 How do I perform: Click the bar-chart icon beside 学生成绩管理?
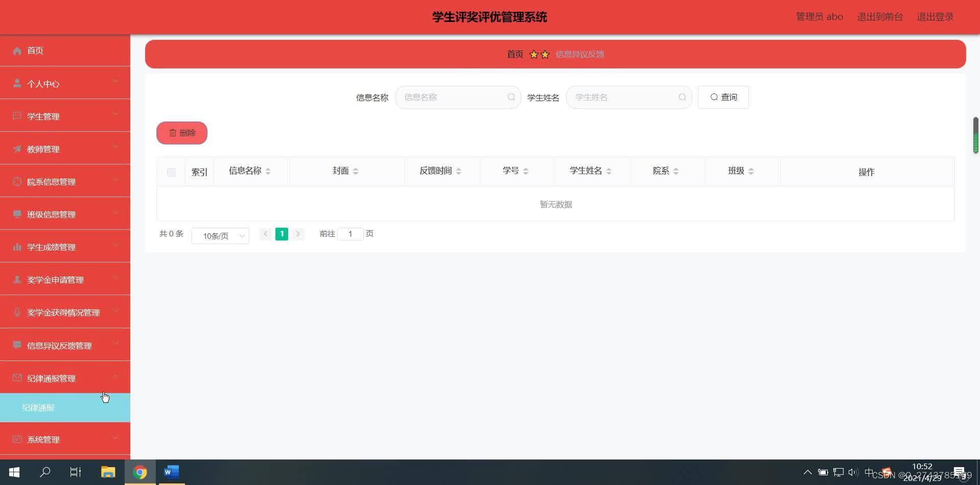17,247
